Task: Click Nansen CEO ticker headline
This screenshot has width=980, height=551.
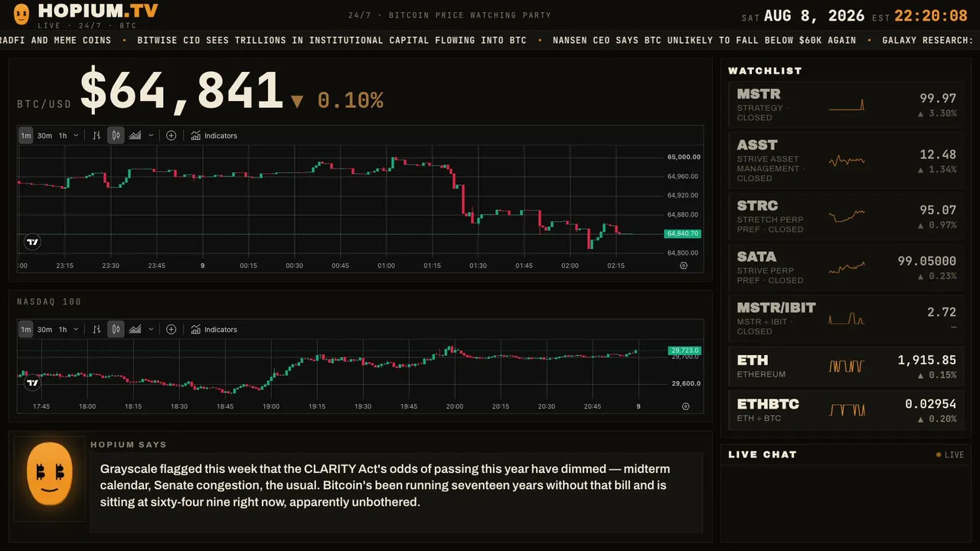Action: point(704,40)
